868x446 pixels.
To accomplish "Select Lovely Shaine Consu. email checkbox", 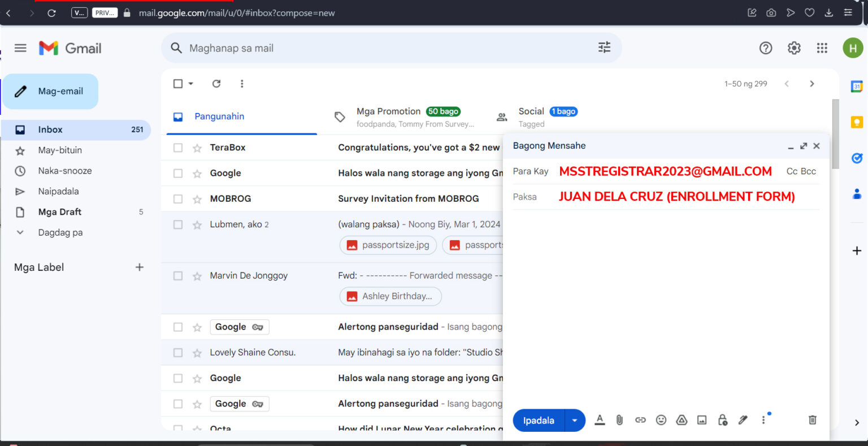I will (x=178, y=353).
